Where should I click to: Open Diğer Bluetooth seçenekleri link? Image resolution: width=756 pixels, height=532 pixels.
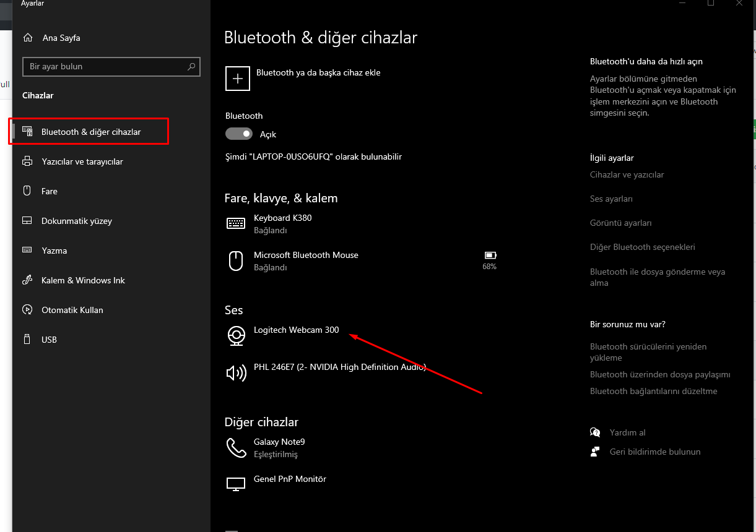coord(642,247)
